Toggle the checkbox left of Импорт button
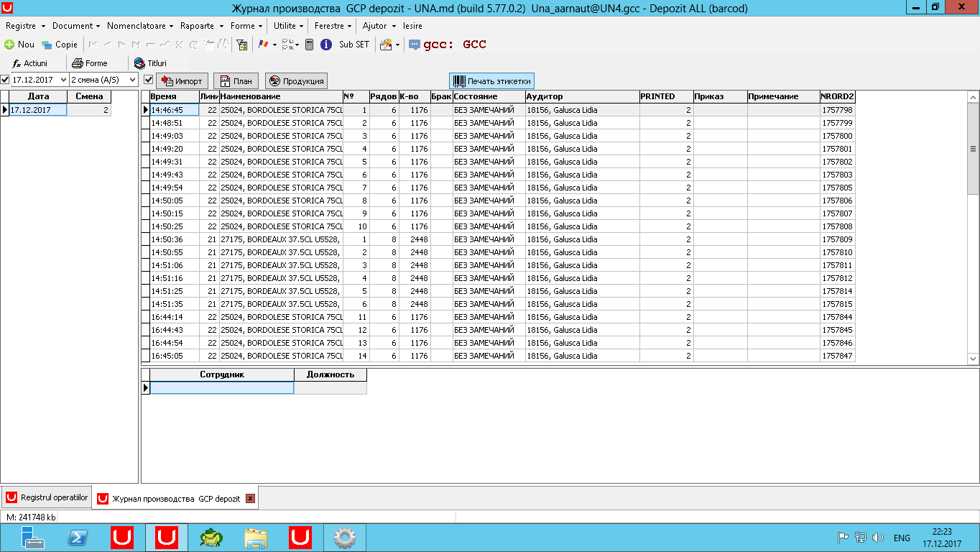The width and height of the screenshot is (980, 552). click(149, 80)
